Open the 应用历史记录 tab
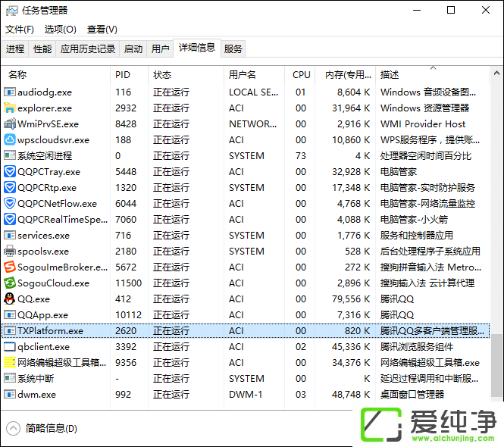The height and width of the screenshot is (447, 504). pyautogui.click(x=88, y=49)
